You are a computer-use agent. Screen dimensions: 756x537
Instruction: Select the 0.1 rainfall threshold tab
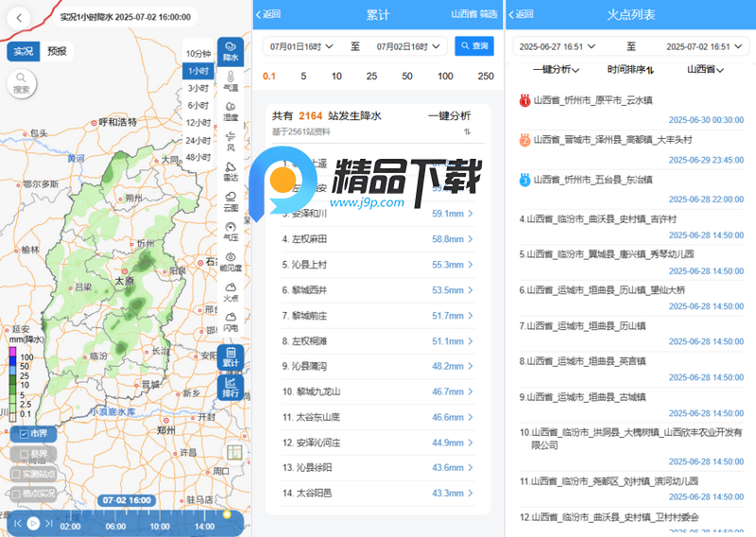269,77
